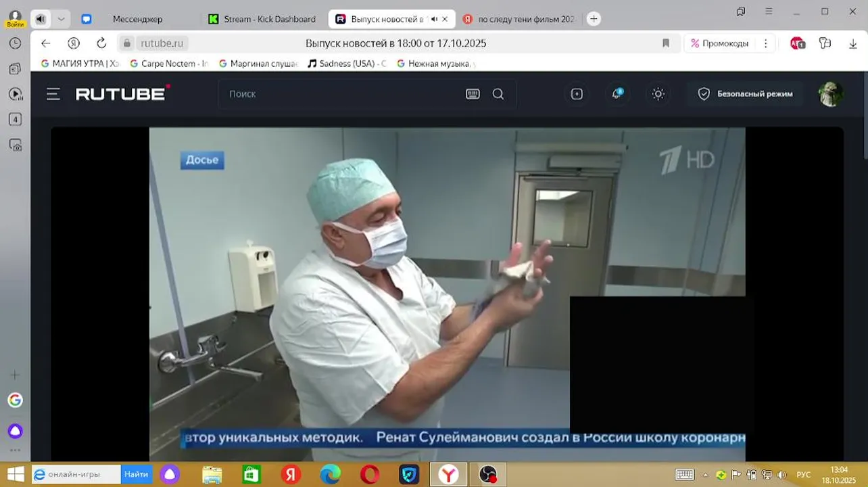Screen dimensions: 868x487
Task: Click the video player to pause
Action: [447, 294]
